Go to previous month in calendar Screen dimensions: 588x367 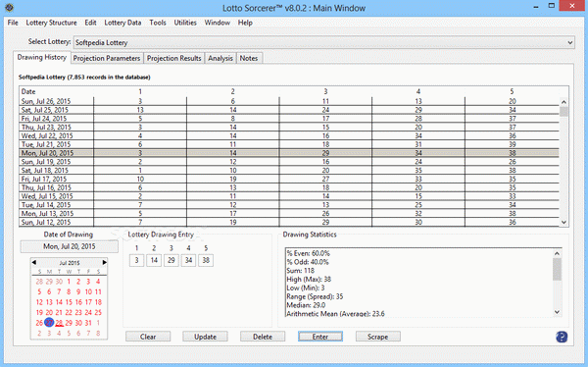[34, 262]
